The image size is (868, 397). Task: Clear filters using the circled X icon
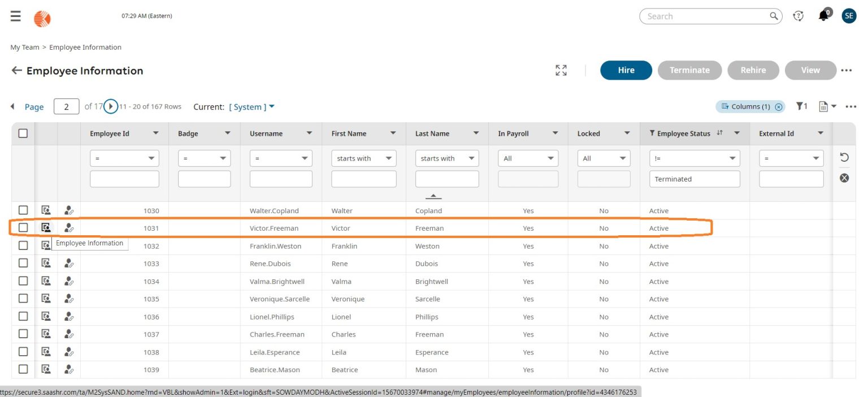(844, 177)
